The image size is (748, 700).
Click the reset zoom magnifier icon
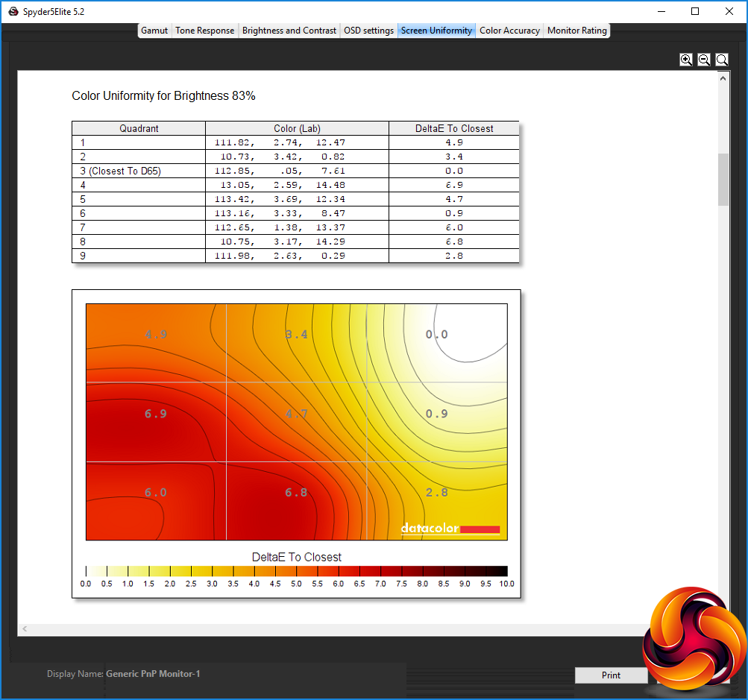pyautogui.click(x=722, y=60)
